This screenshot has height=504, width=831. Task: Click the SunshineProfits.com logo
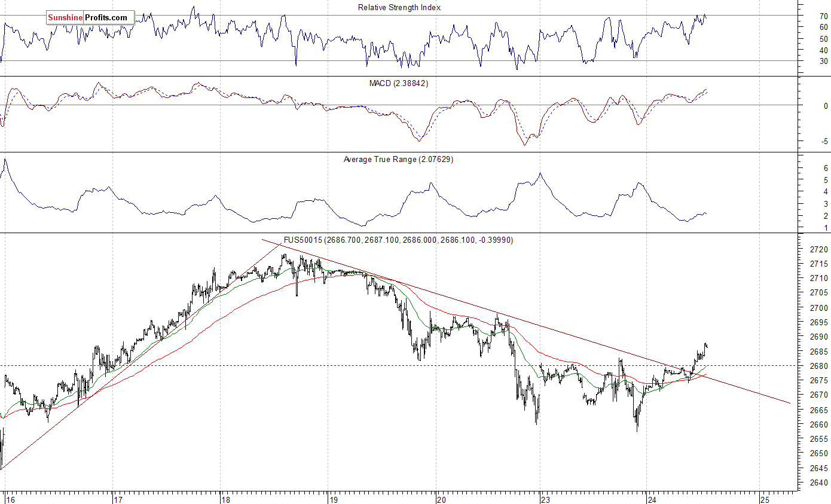[90, 18]
